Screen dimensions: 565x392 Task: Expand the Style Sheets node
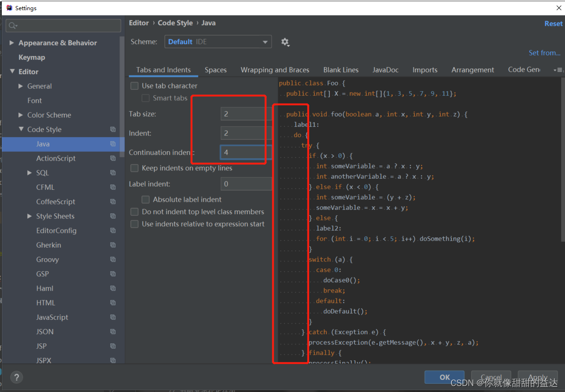(30, 216)
